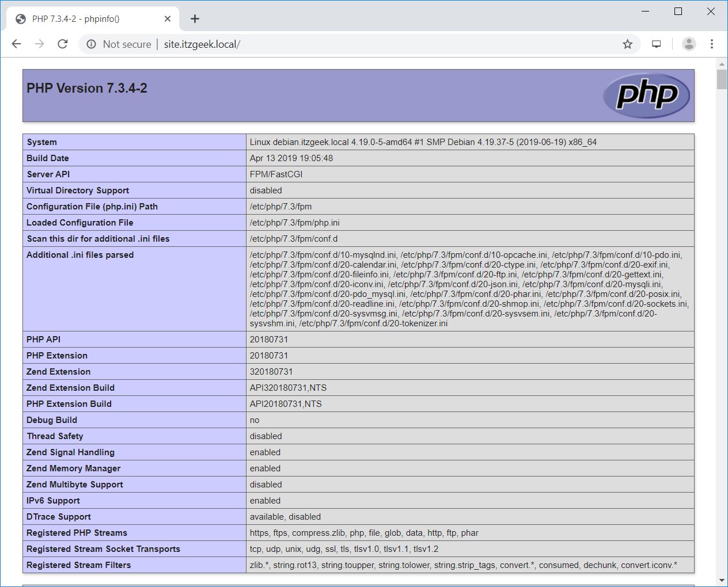
Task: Click the Registered Stream Filters label
Action: click(78, 565)
